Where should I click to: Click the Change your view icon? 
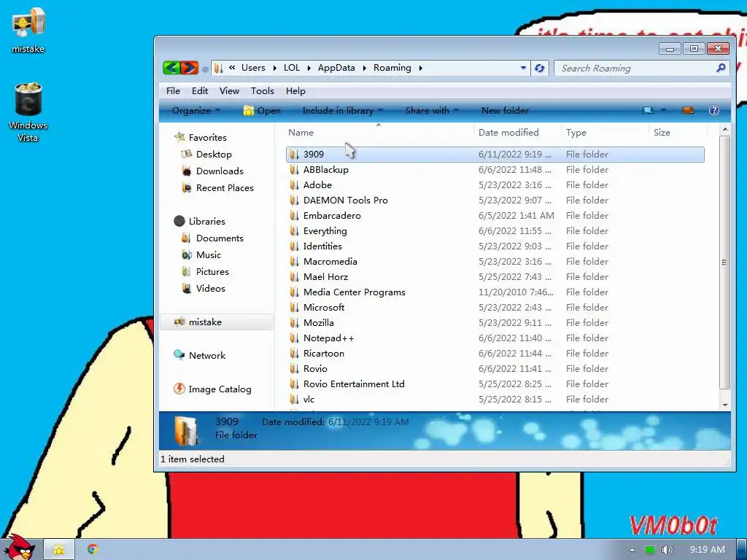pyautogui.click(x=648, y=111)
